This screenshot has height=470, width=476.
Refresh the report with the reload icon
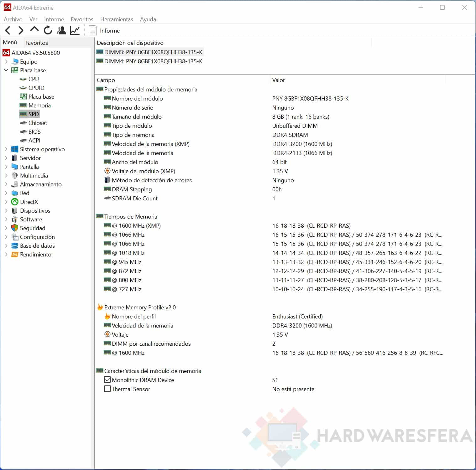tap(48, 30)
